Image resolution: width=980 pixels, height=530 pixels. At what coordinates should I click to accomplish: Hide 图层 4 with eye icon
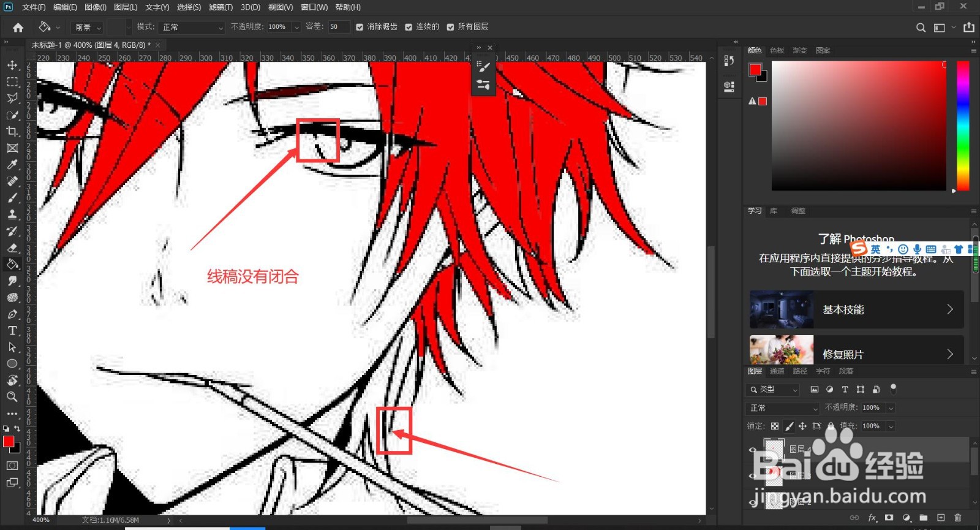point(753,449)
